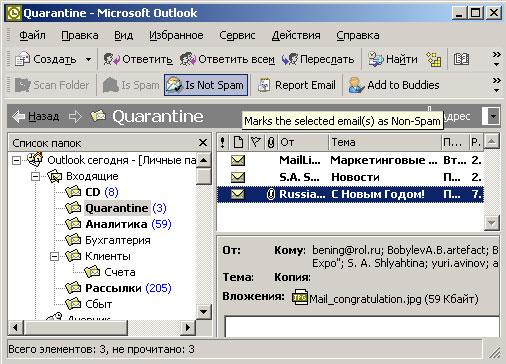Select the С Новым Годом! message
The height and width of the screenshot is (364, 506).
tap(350, 194)
